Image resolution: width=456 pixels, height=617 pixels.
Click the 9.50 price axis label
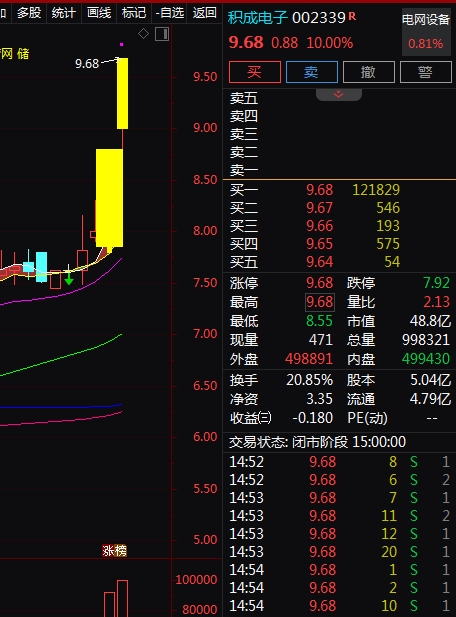(205, 77)
